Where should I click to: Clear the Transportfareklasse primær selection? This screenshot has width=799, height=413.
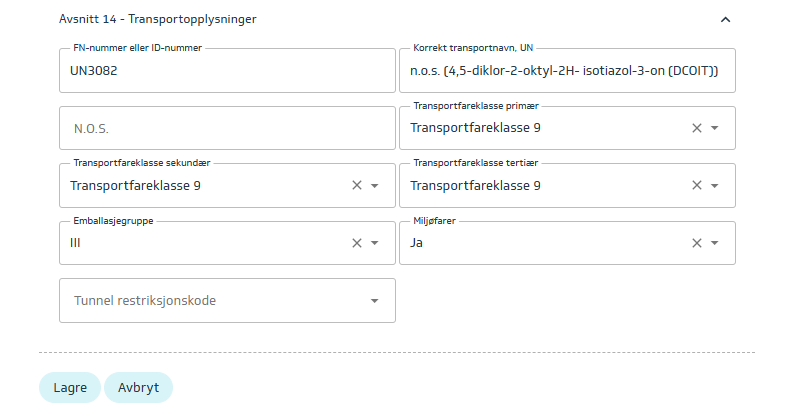coord(697,128)
